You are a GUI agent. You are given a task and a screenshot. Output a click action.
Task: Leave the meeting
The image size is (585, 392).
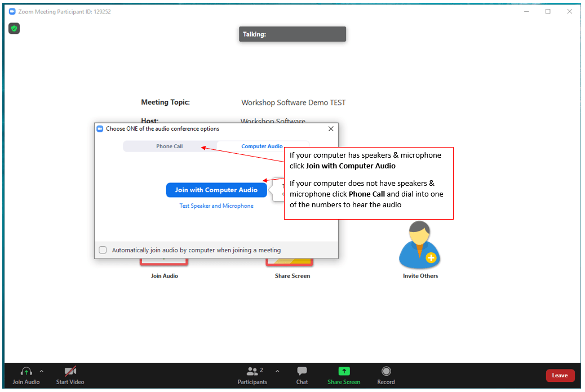560,376
